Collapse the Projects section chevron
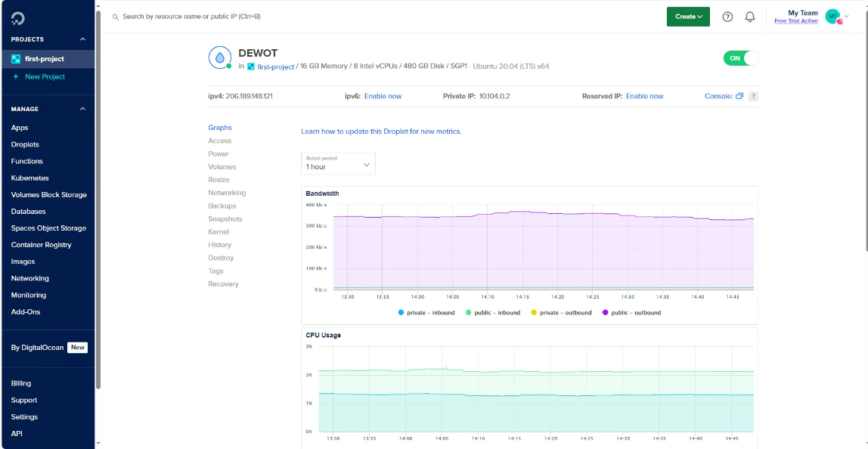Viewport: 868px width, 449px height. click(x=82, y=39)
